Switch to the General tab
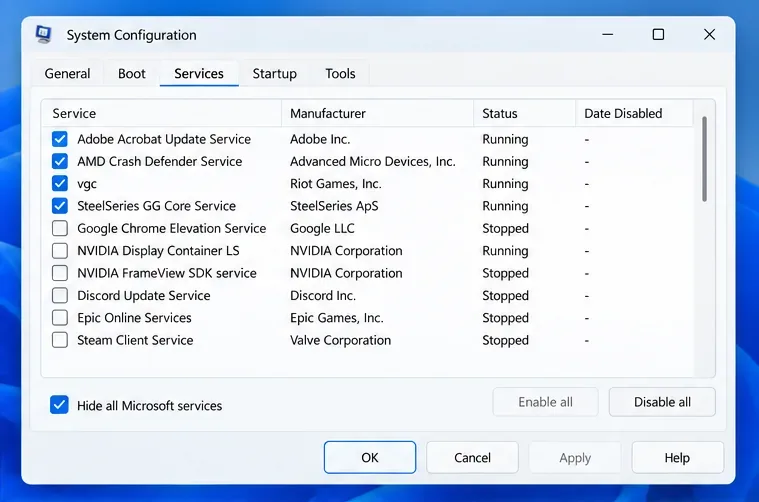 pyautogui.click(x=67, y=74)
